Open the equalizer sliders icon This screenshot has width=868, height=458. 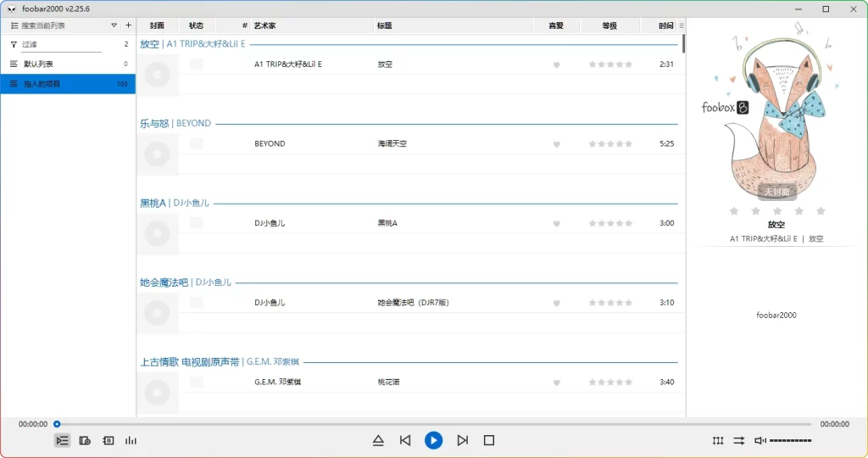pos(718,440)
